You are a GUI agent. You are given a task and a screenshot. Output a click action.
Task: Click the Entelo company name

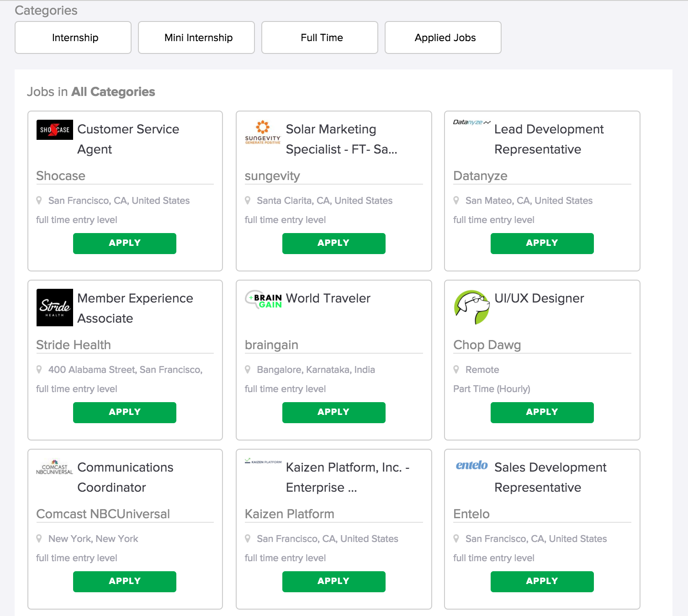pyautogui.click(x=471, y=514)
